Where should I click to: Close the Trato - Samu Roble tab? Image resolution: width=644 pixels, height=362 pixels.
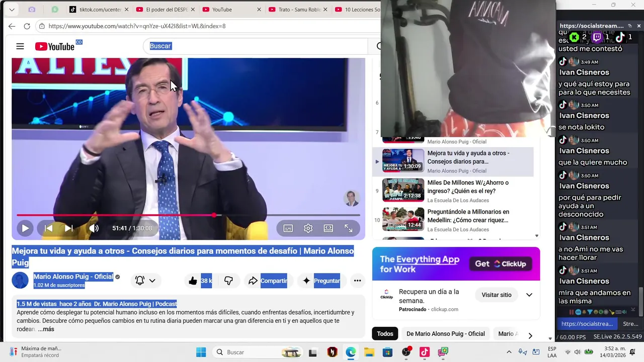pos(326,10)
